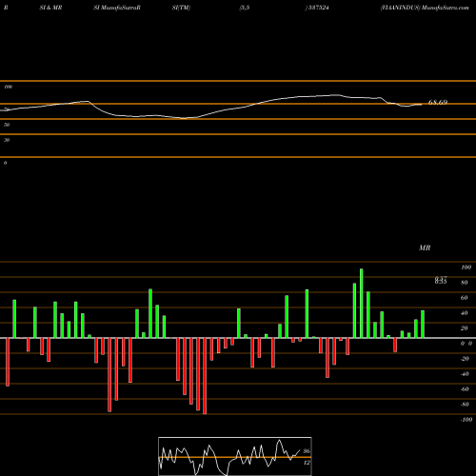Click the RSI axis label 50
Image resolution: width=476 pixels, height=476 pixels.
[x=7, y=125]
